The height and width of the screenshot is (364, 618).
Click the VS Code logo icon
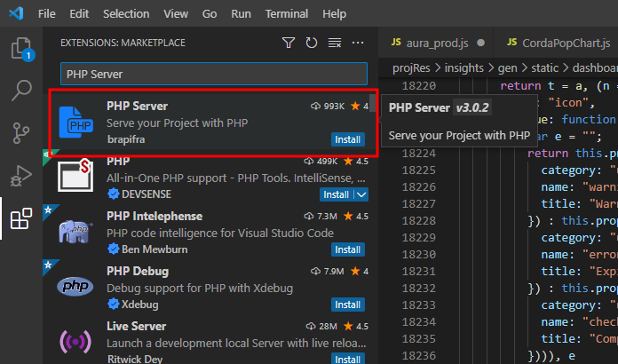tap(16, 13)
